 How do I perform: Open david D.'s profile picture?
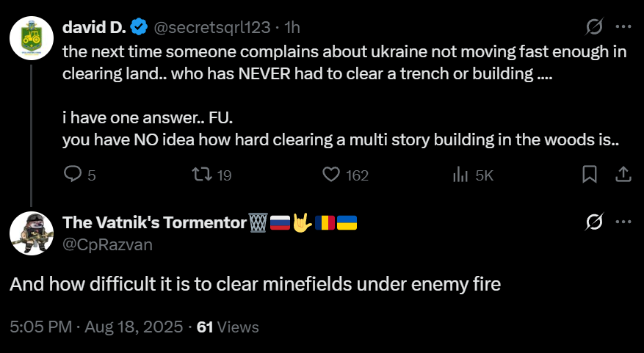pos(31,37)
